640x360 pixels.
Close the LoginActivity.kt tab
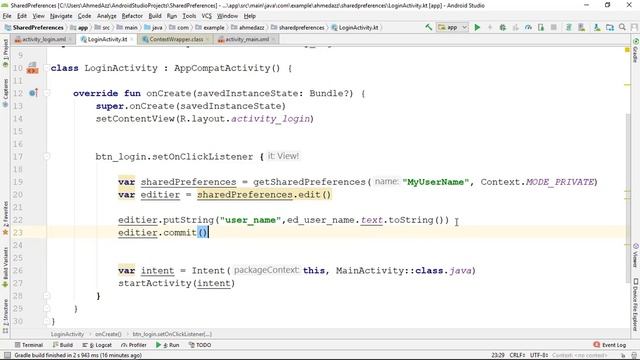[132, 40]
